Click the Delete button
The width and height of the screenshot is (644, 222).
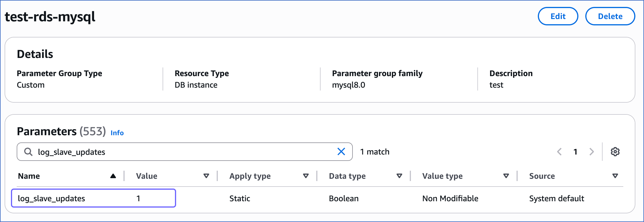pyautogui.click(x=610, y=16)
